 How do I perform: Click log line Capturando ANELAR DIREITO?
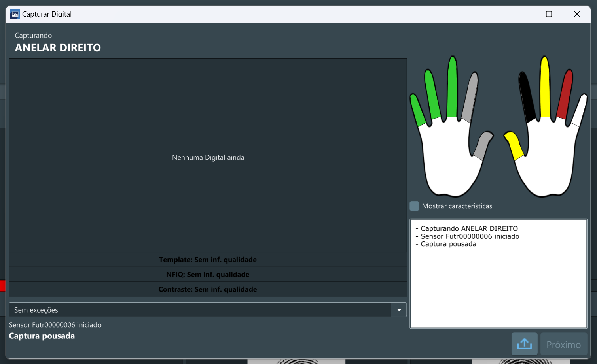coord(467,228)
